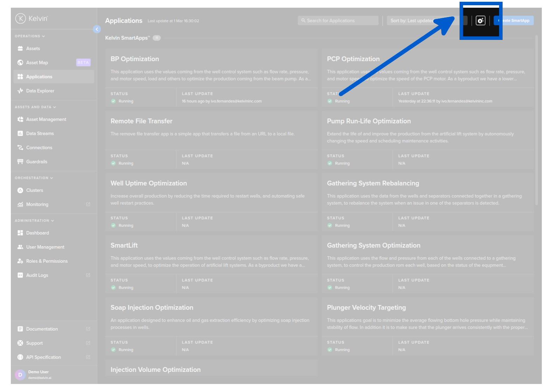
Task: Click the Data Explorer pulse icon
Action: coord(20,91)
